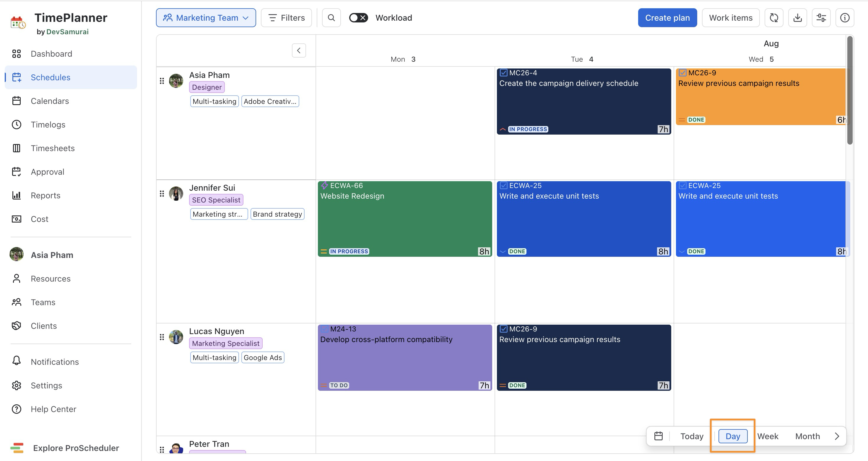
Task: Click the next period chevron arrow
Action: click(x=837, y=436)
